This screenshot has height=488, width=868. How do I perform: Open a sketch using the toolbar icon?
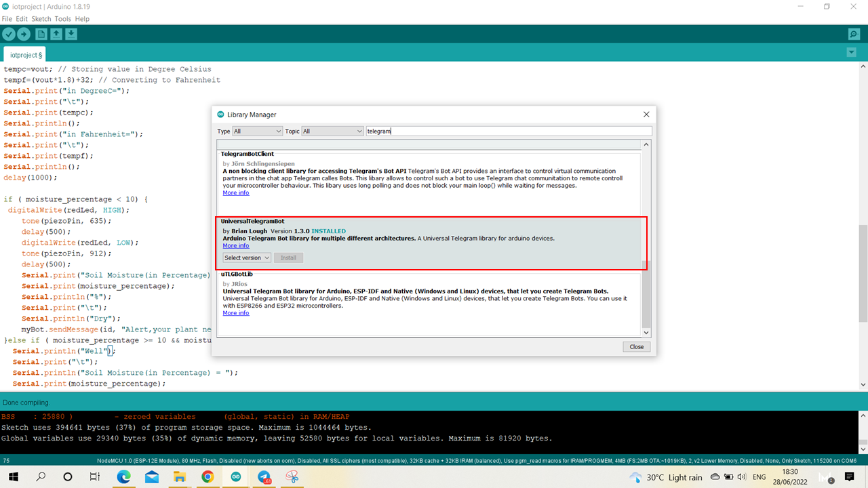(x=56, y=35)
